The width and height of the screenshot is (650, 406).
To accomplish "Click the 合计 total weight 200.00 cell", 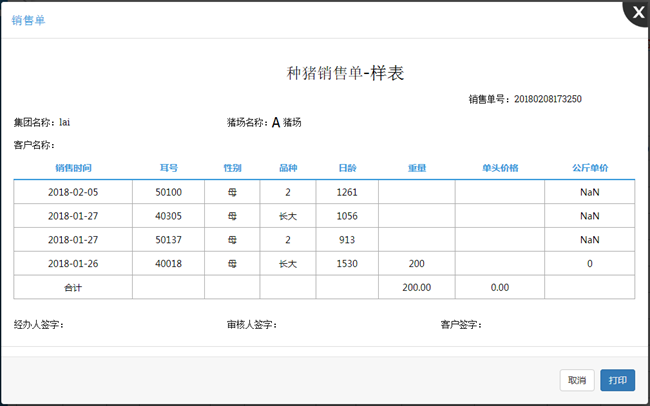I will coord(417,287).
